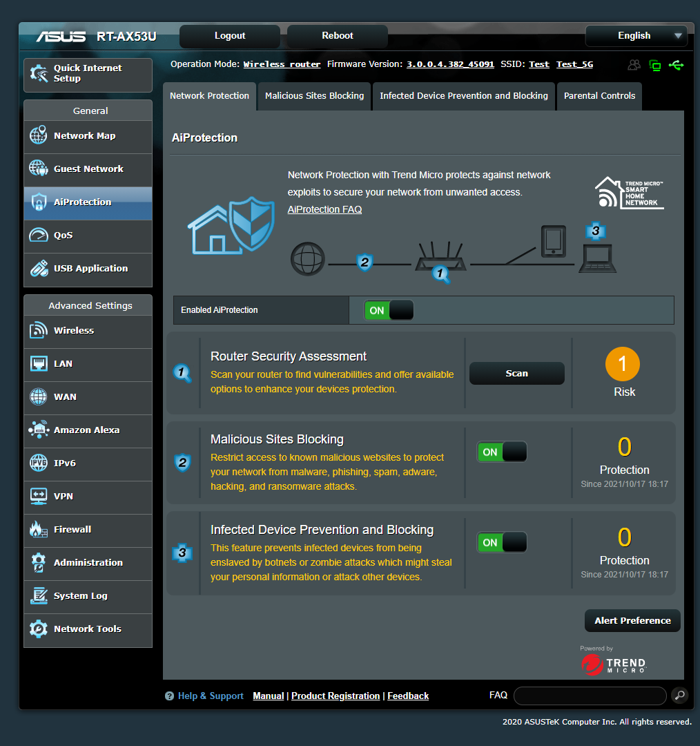The height and width of the screenshot is (746, 700).
Task: Click the WAN globe icon
Action: point(39,396)
